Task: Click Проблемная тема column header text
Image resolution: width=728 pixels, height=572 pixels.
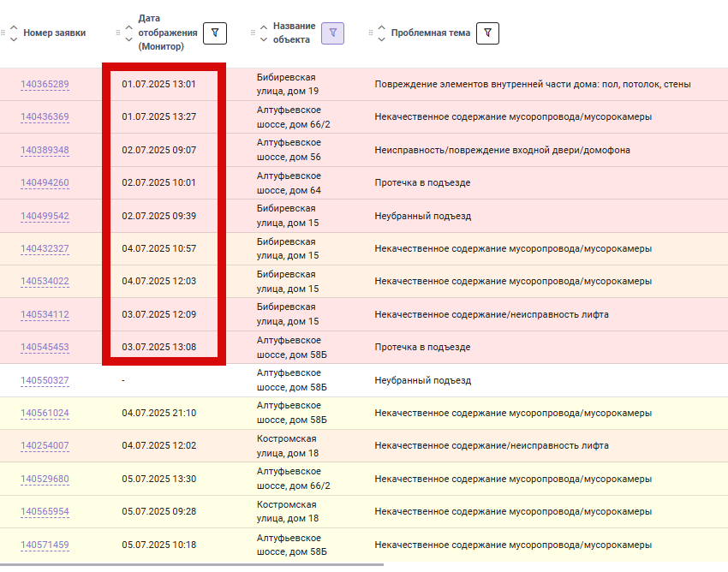Action: pyautogui.click(x=431, y=33)
